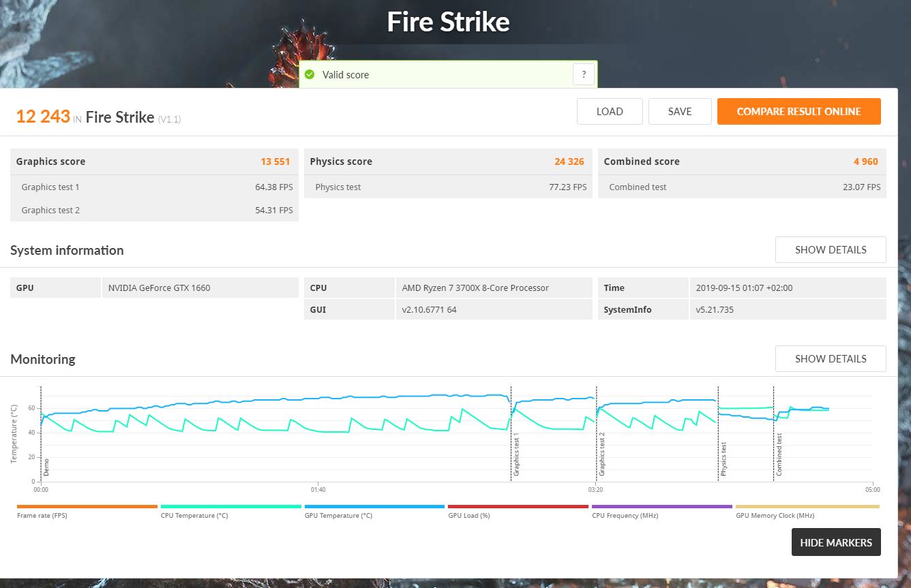Toggle the GPU Memory Clock legend bar
This screenshot has width=911, height=588.
807,507
